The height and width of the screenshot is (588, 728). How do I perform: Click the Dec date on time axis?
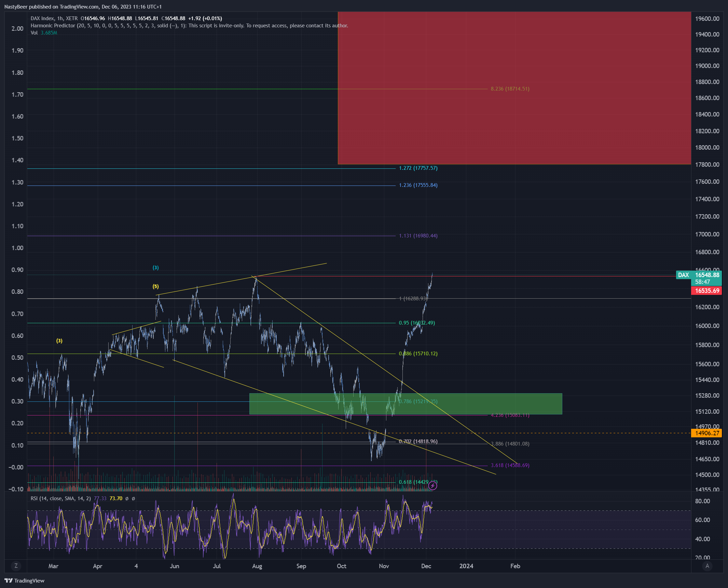tap(426, 566)
